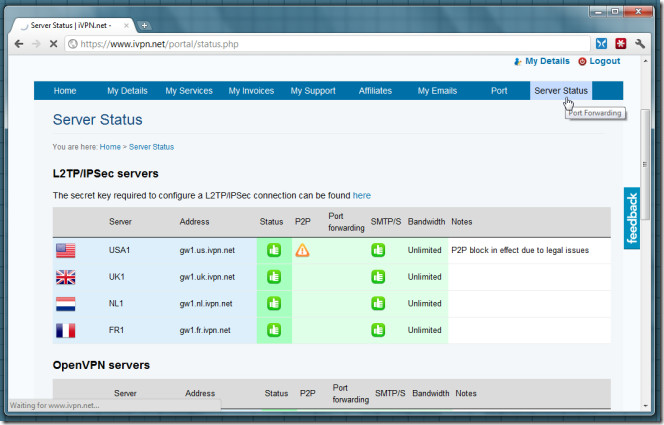Image resolution: width=664 pixels, height=425 pixels.
Task: Click Server Status breadcrumb link
Action: tap(151, 147)
